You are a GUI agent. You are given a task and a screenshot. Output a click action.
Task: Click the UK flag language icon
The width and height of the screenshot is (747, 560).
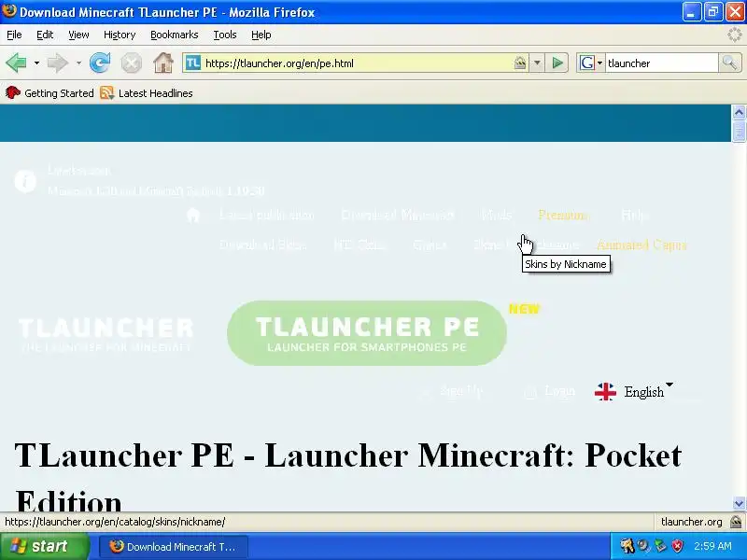(x=605, y=392)
